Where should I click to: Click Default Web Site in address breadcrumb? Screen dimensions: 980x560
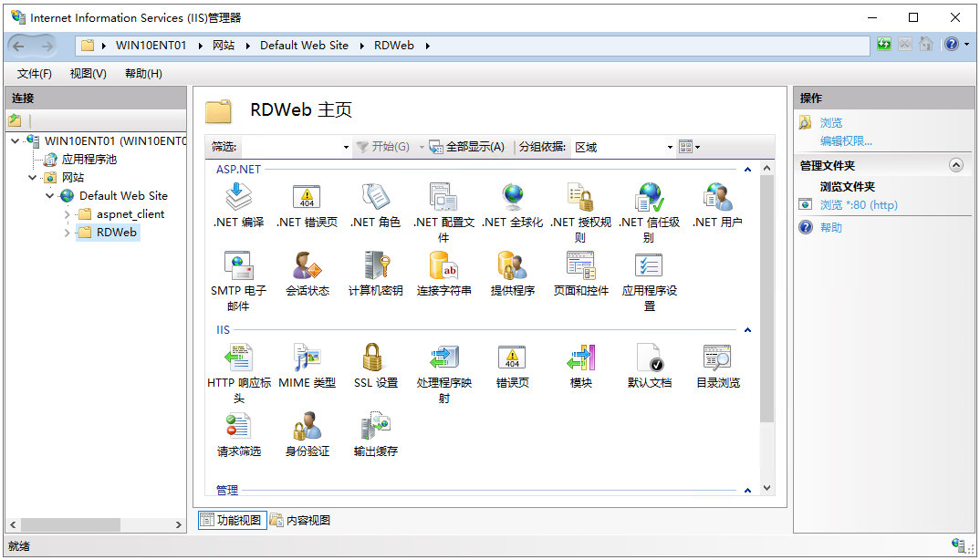point(304,46)
